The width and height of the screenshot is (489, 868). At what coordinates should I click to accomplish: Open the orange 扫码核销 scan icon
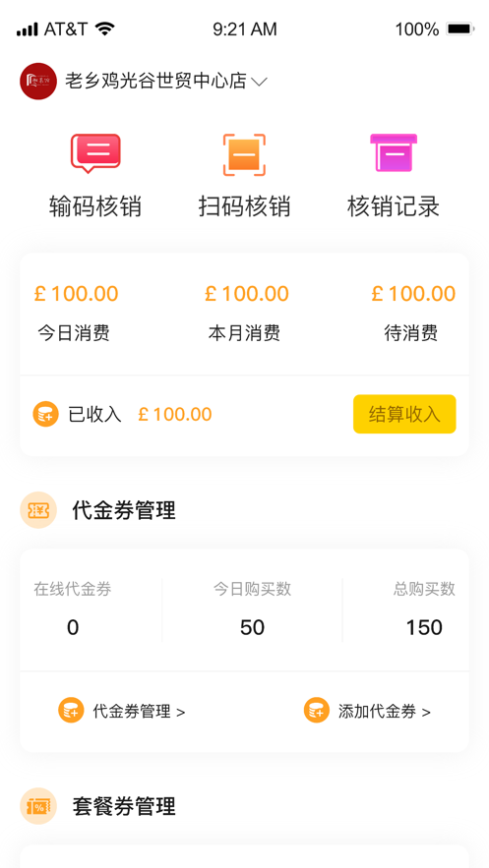pyautogui.click(x=244, y=154)
